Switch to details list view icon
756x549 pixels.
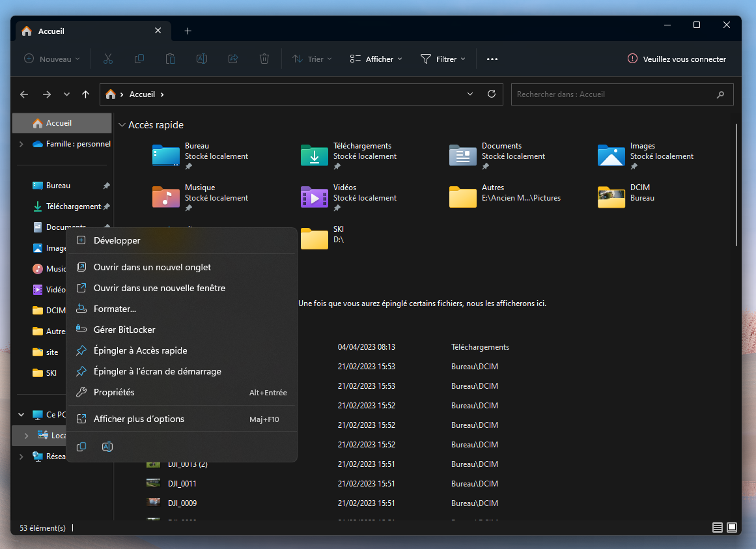[x=718, y=527]
